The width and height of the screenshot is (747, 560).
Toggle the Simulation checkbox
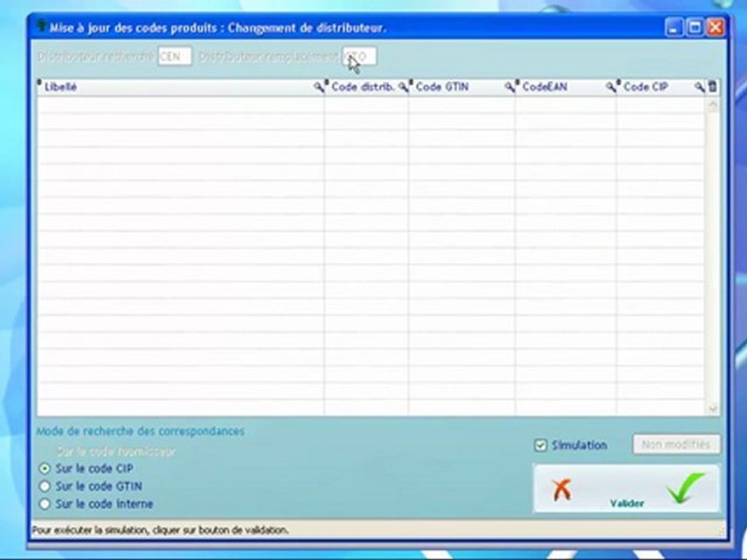(x=540, y=445)
